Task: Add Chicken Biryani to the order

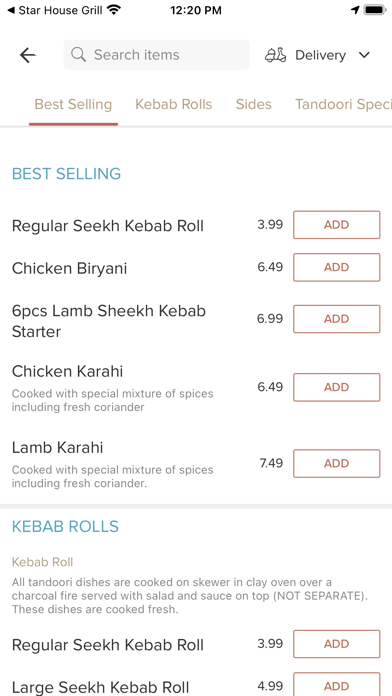Action: (337, 268)
